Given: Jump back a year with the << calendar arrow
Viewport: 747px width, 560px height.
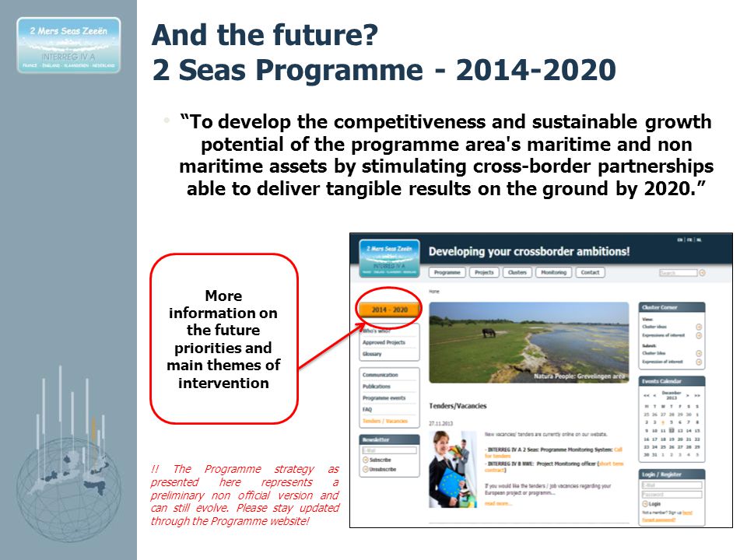Looking at the screenshot, I should [647, 396].
